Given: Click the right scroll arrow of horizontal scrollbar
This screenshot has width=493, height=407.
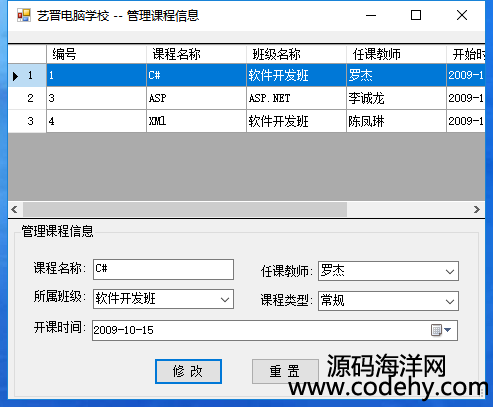Looking at the screenshot, I should tap(477, 210).
